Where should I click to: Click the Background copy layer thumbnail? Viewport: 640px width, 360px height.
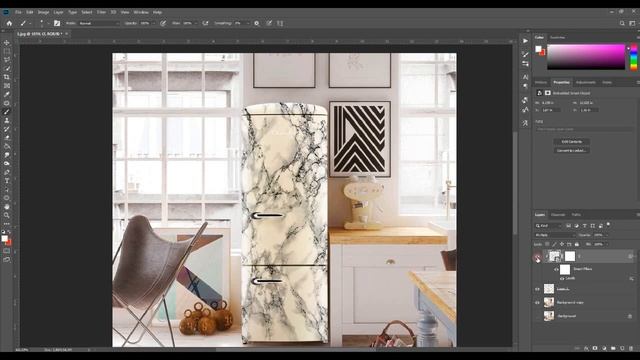click(x=549, y=302)
